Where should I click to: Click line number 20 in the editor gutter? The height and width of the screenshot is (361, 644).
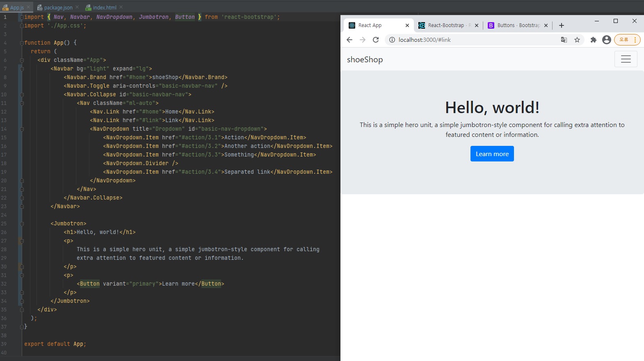click(4, 181)
